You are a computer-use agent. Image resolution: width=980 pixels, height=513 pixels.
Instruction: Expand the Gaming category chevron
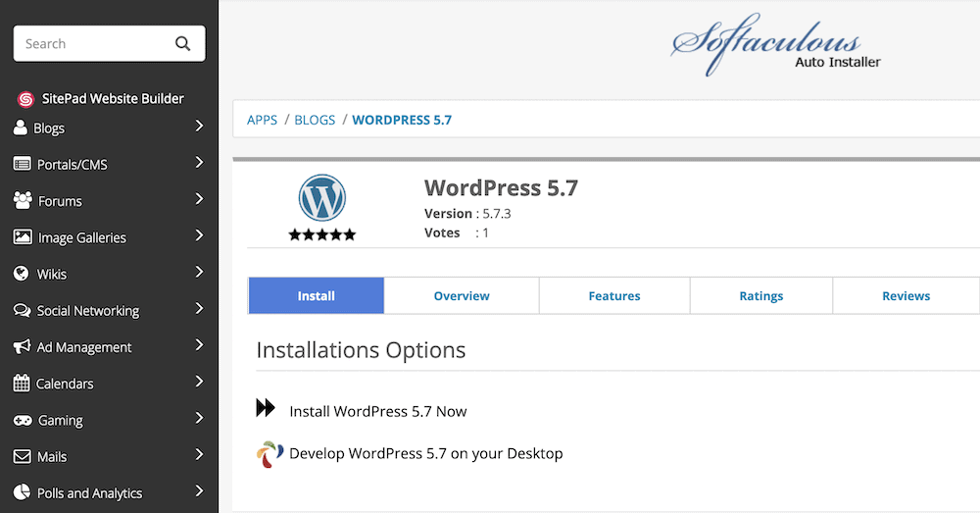coord(199,418)
